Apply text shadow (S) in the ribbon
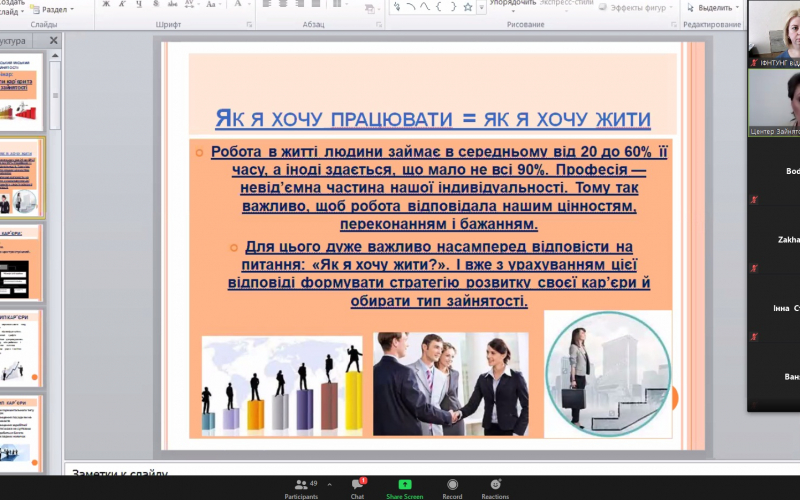Image resolution: width=800 pixels, height=500 pixels. (x=156, y=4)
